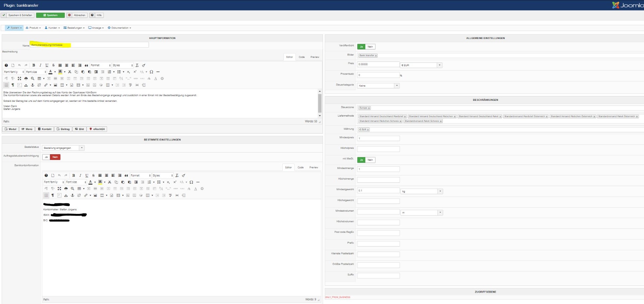Click the eRecht24 button below editor
This screenshot has height=304, width=644.
pyautogui.click(x=97, y=129)
